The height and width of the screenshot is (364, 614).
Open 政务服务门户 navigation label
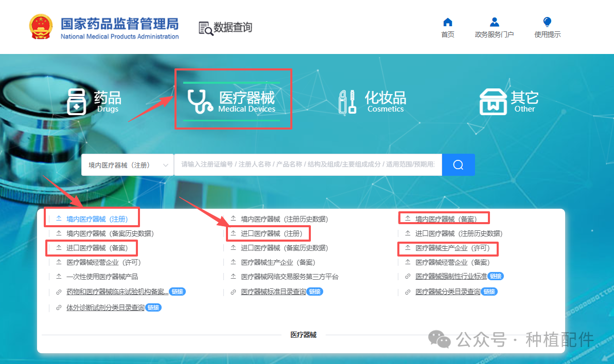pos(494,34)
